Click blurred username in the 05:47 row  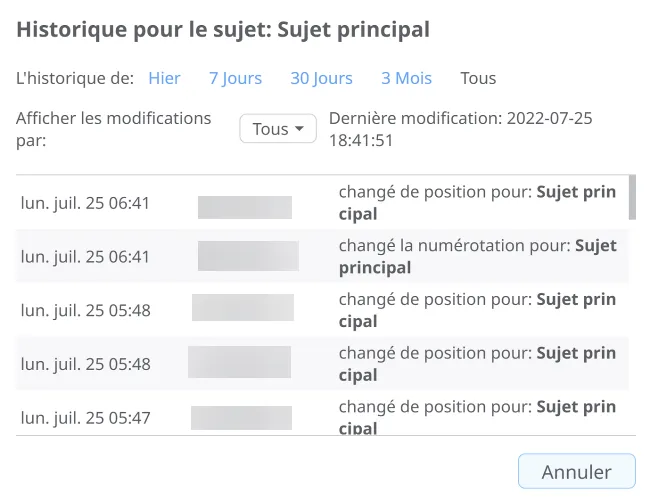(241, 418)
